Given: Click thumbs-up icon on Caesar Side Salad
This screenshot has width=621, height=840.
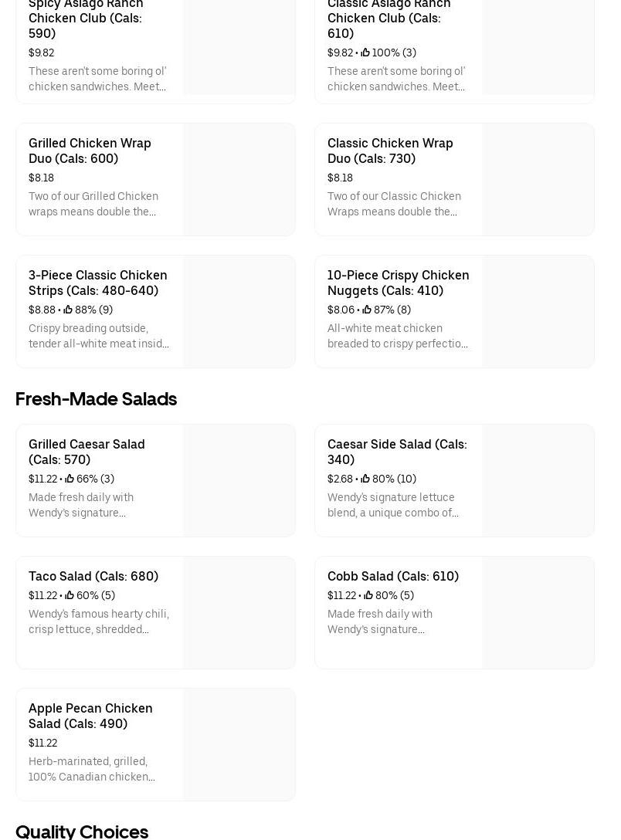Looking at the screenshot, I should (365, 479).
